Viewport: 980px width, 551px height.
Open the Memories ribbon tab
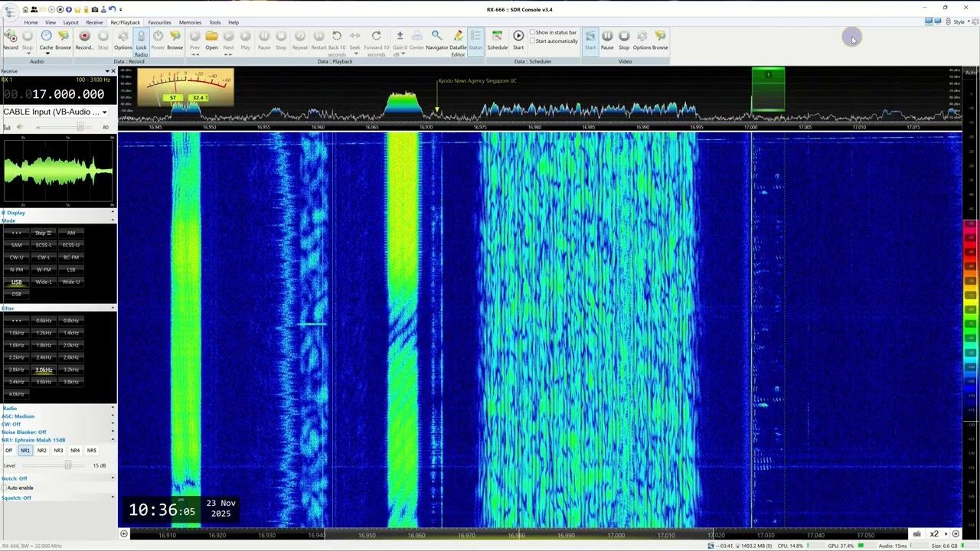(190, 22)
